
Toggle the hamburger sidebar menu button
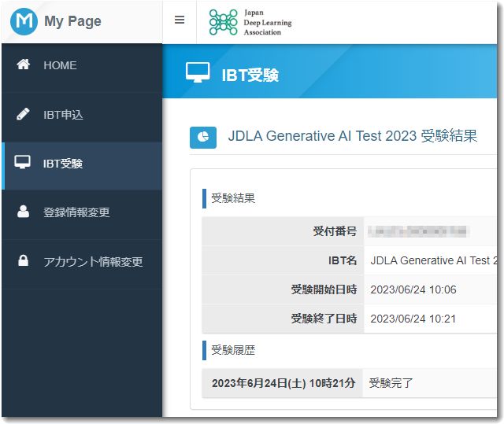(180, 20)
